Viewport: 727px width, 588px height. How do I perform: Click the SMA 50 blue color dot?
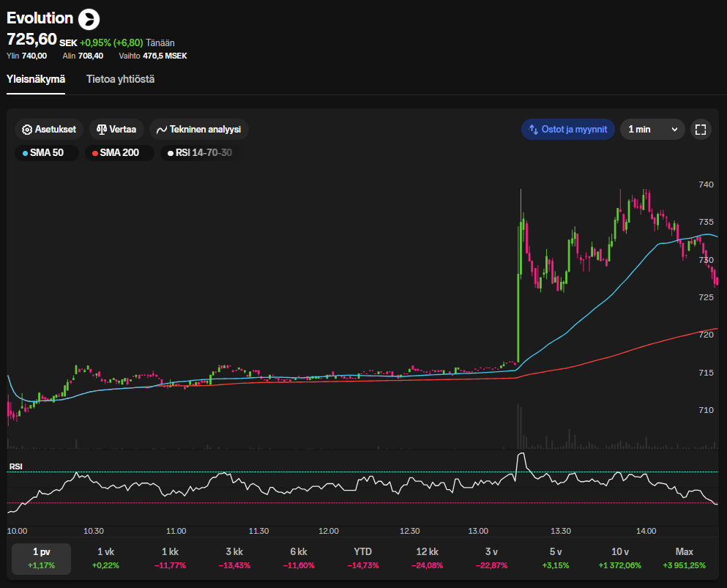coord(26,154)
